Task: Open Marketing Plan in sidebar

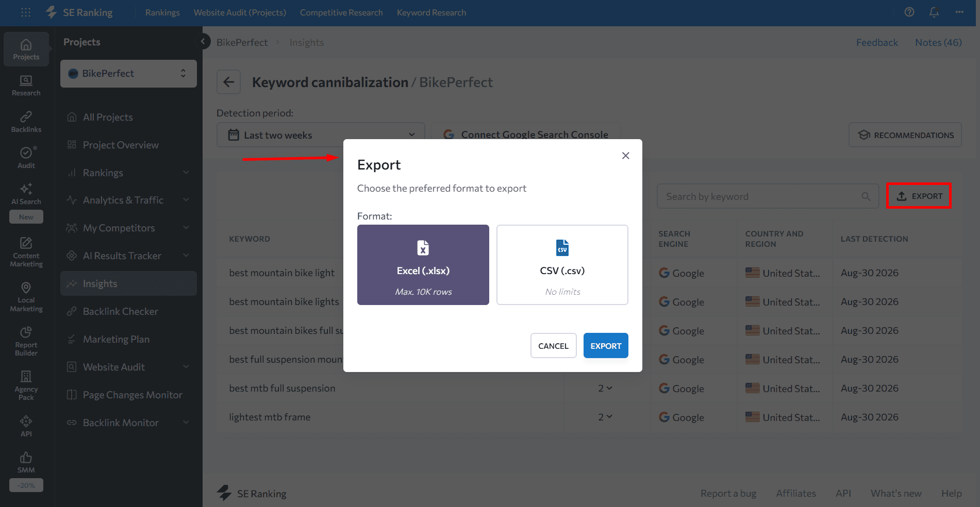Action: coord(129,339)
